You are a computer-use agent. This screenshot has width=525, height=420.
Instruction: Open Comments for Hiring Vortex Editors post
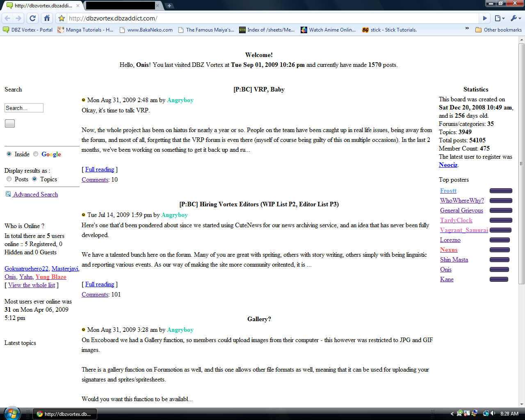coord(95,294)
